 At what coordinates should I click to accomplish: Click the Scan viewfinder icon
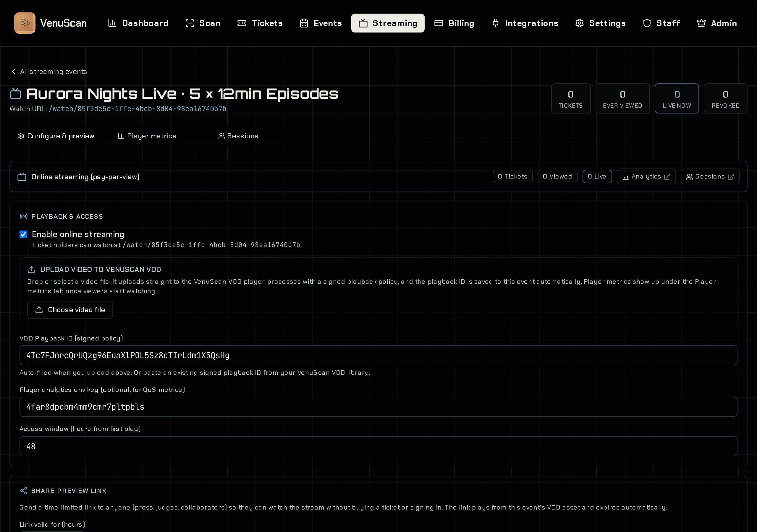click(190, 23)
